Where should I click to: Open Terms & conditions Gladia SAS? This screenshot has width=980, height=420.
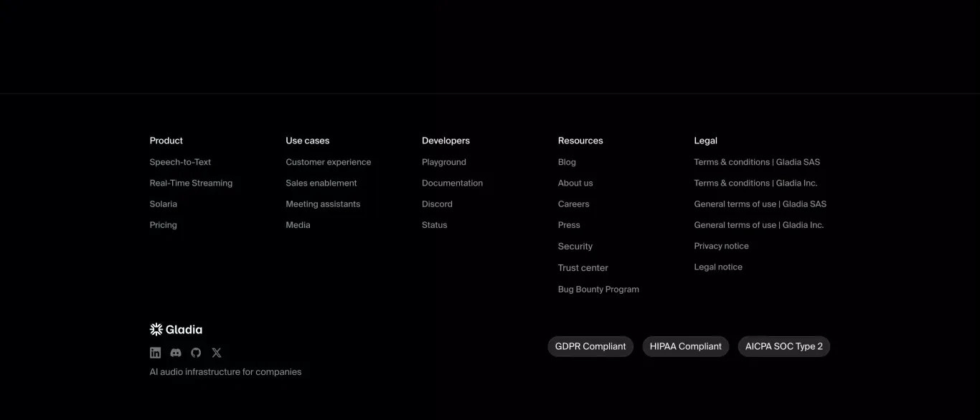[x=757, y=162]
